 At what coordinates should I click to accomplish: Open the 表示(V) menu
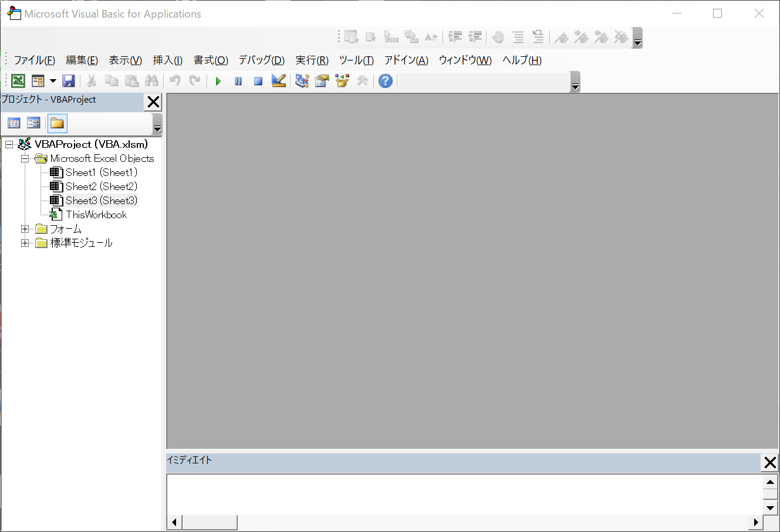pos(125,60)
